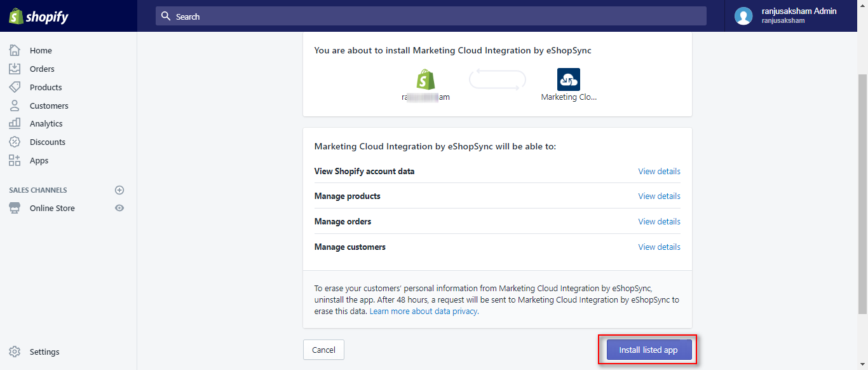Screen dimensions: 868x370
Task: Go to Home in sidebar
Action: [41, 50]
